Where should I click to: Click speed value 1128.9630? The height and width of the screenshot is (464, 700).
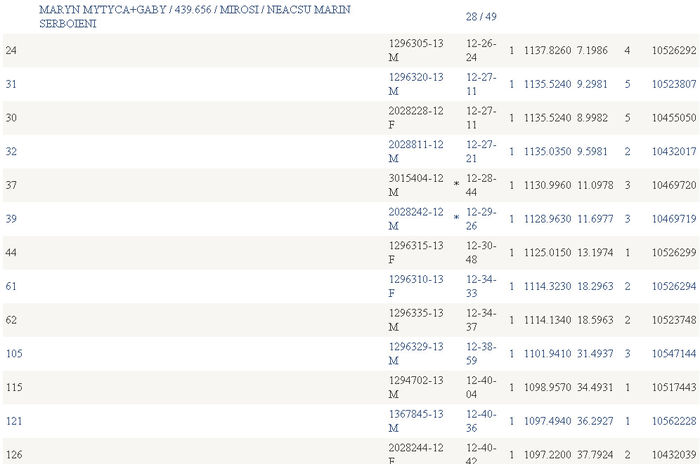click(547, 219)
